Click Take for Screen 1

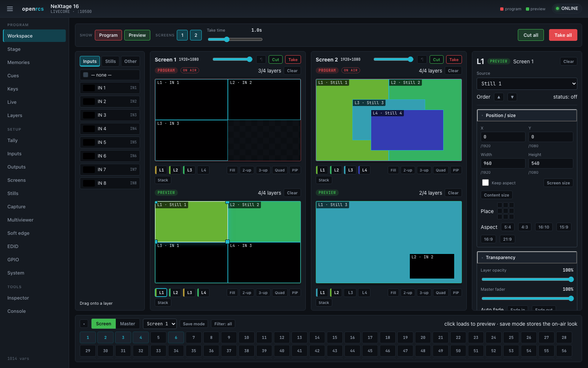[x=293, y=60]
